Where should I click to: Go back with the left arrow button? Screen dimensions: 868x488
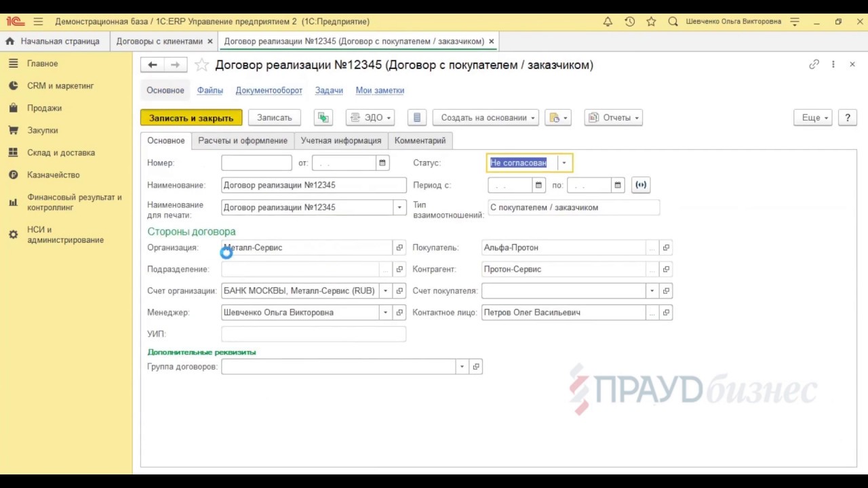point(153,65)
